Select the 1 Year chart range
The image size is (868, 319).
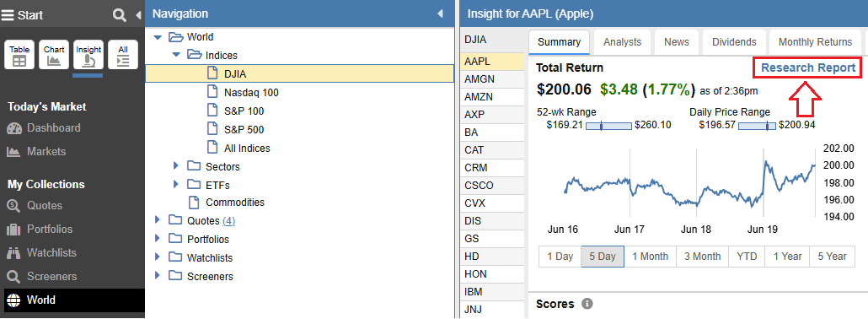coord(787,257)
